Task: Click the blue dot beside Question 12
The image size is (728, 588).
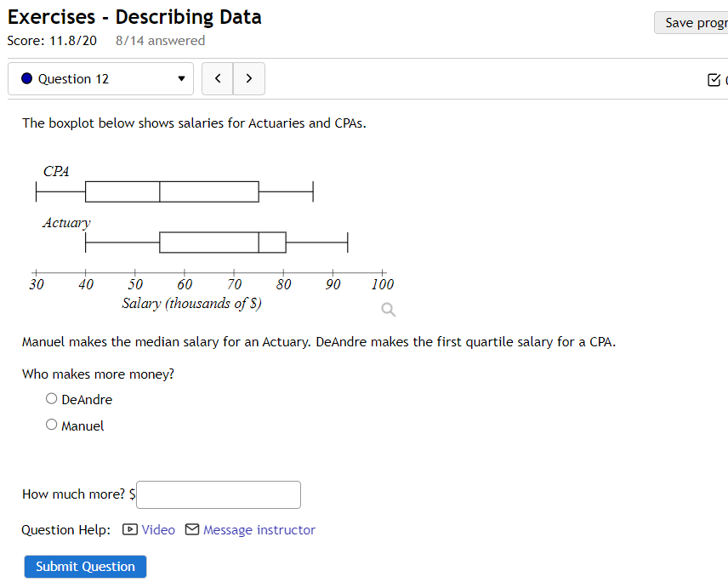Action: (26, 78)
